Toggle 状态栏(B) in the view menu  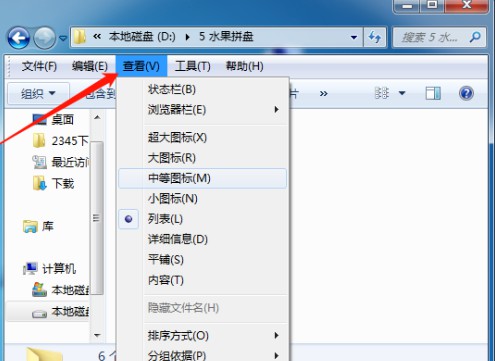coord(203,89)
